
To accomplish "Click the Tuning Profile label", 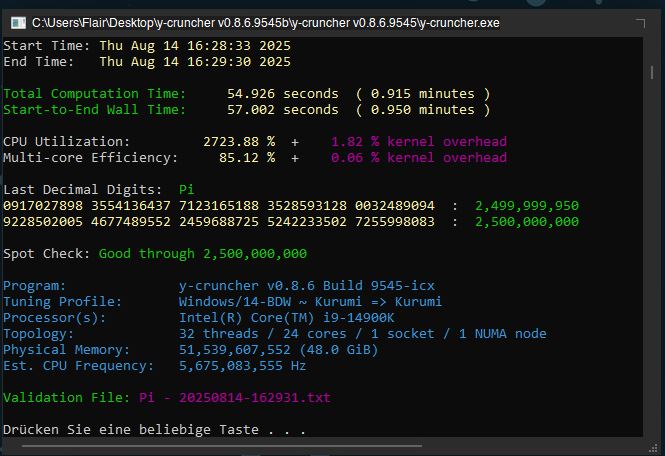I will click(x=63, y=302).
